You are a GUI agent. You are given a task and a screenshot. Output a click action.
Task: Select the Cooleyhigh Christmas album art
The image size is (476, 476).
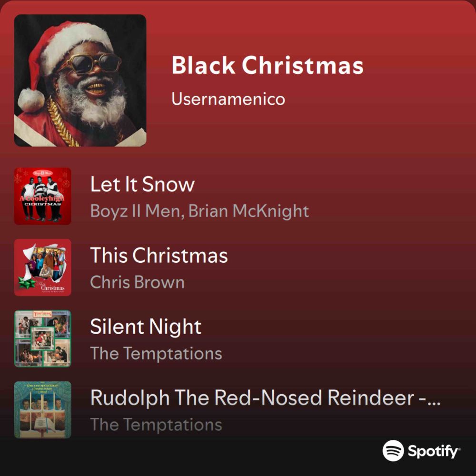coord(43,196)
